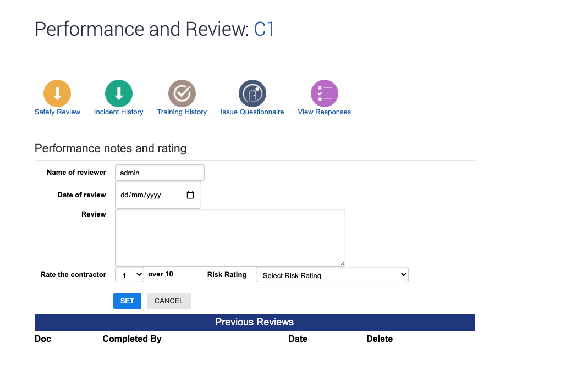This screenshot has height=388, width=588.
Task: Follow the Incident History text link
Action: (x=118, y=112)
